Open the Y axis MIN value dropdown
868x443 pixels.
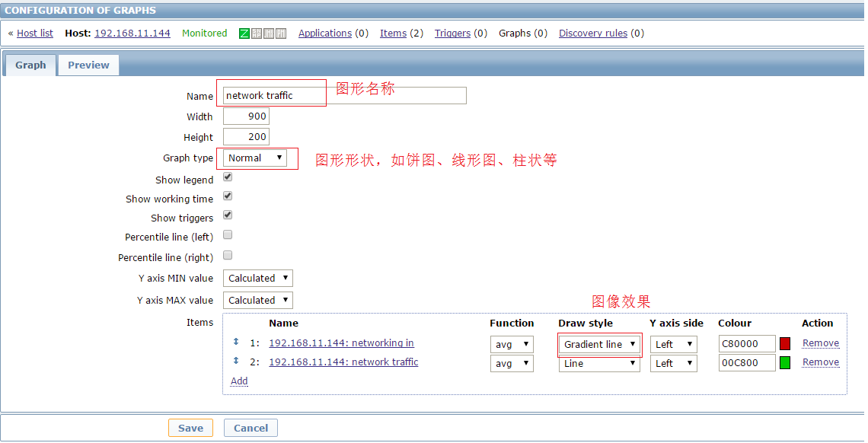click(x=258, y=278)
